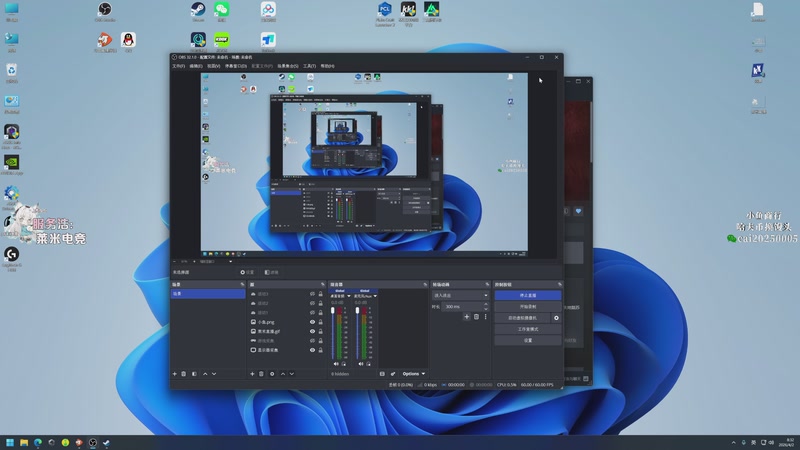
Task: Expand the scene transition type dropdown
Action: pyautogui.click(x=459, y=296)
